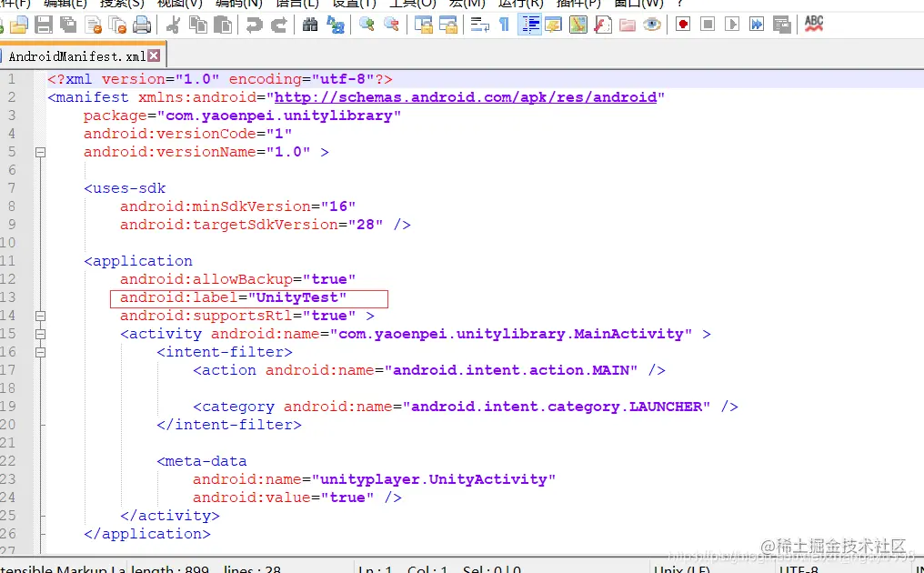This screenshot has width=924, height=573.
Task: Open the Run menu 运行(R)
Action: 521,4
